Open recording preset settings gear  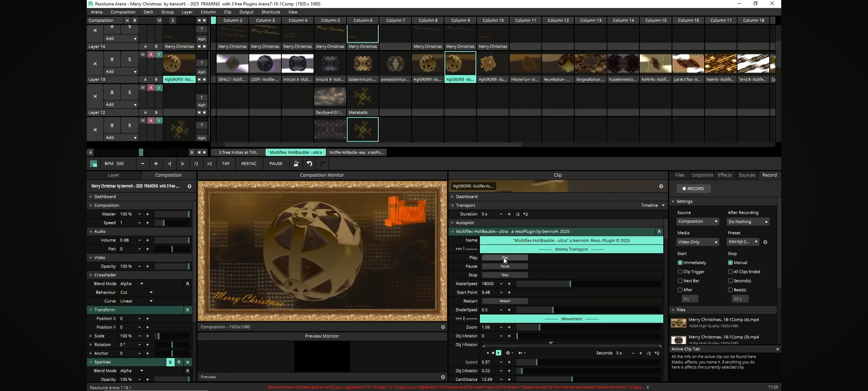click(765, 242)
